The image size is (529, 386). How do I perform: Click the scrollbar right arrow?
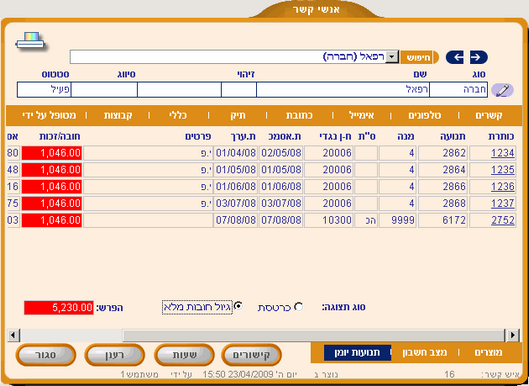(512, 335)
